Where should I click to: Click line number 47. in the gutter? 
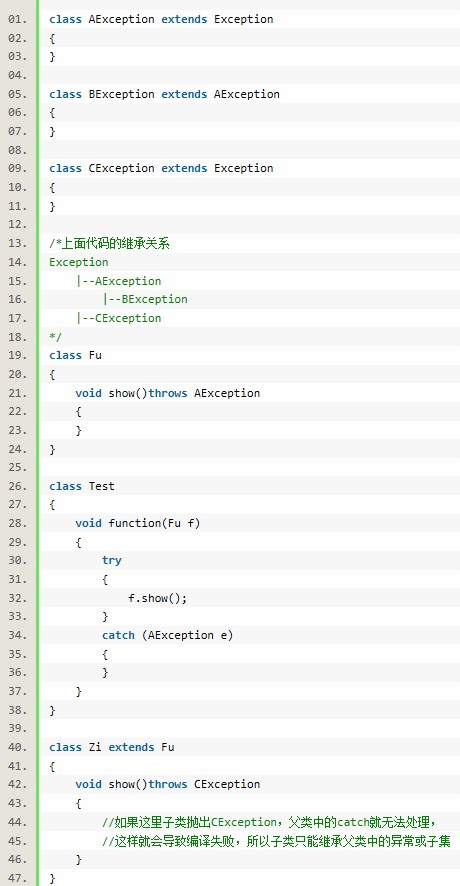(x=18, y=878)
